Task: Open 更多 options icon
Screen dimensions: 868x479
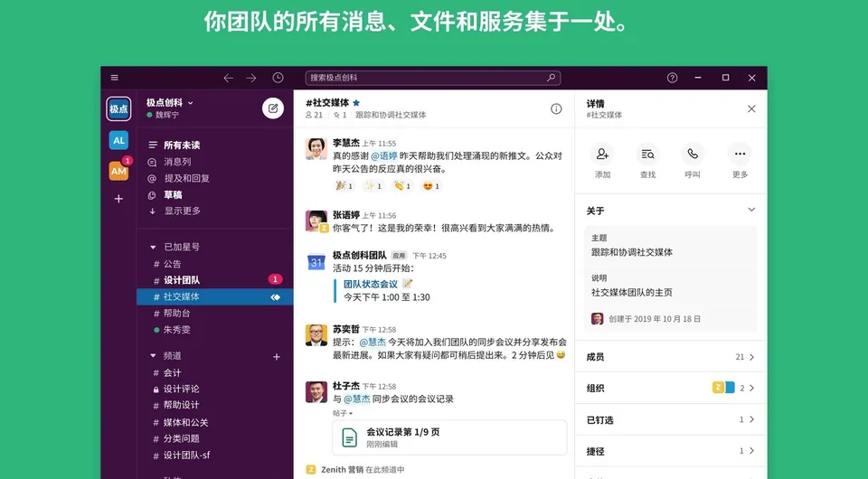Action: tap(741, 155)
